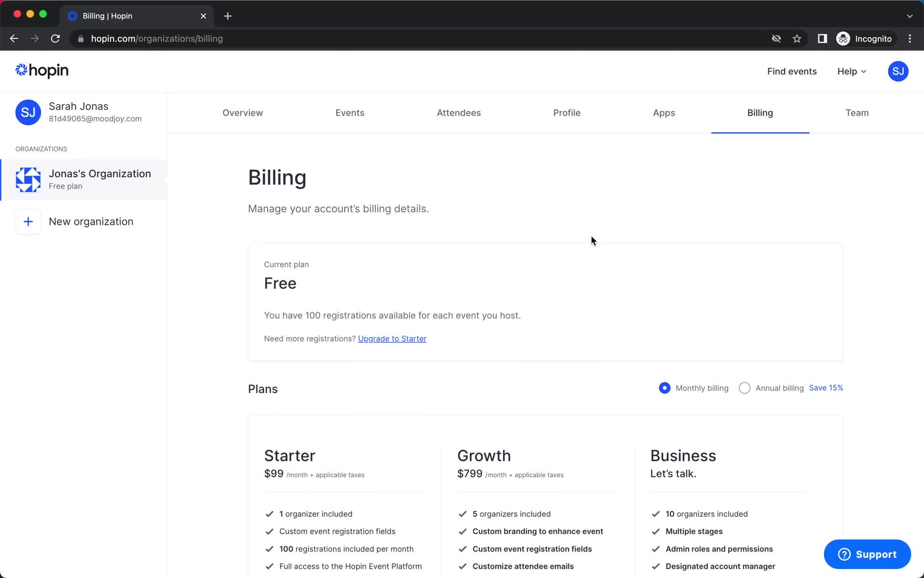
Task: Reload the page with refresh icon
Action: 55,39
